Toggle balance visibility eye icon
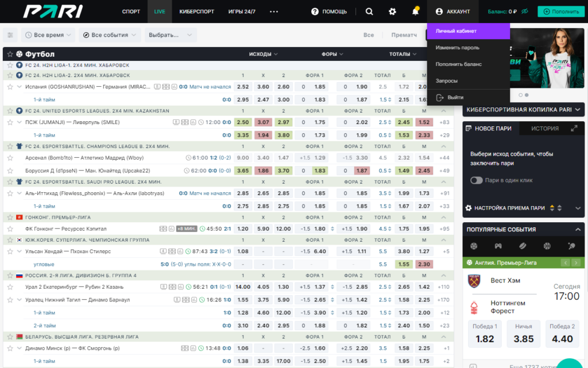The height and width of the screenshot is (368, 588). pyautogui.click(x=525, y=11)
